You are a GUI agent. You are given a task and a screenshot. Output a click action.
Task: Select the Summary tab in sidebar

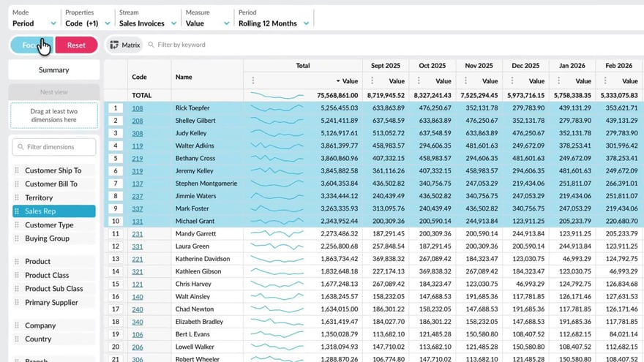[x=54, y=69]
